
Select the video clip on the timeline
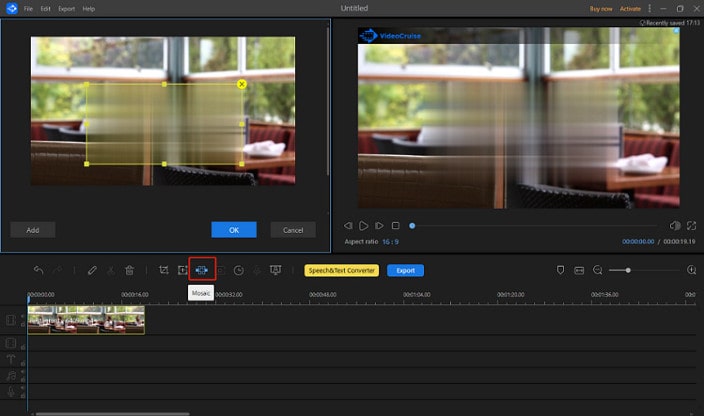[86, 320]
